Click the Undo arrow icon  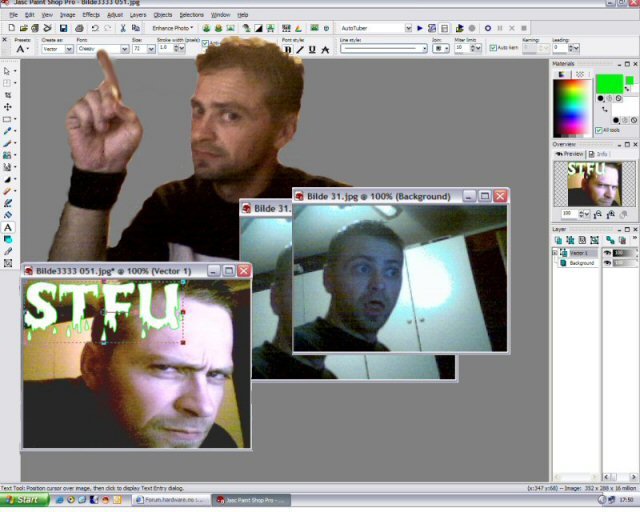[x=95, y=28]
